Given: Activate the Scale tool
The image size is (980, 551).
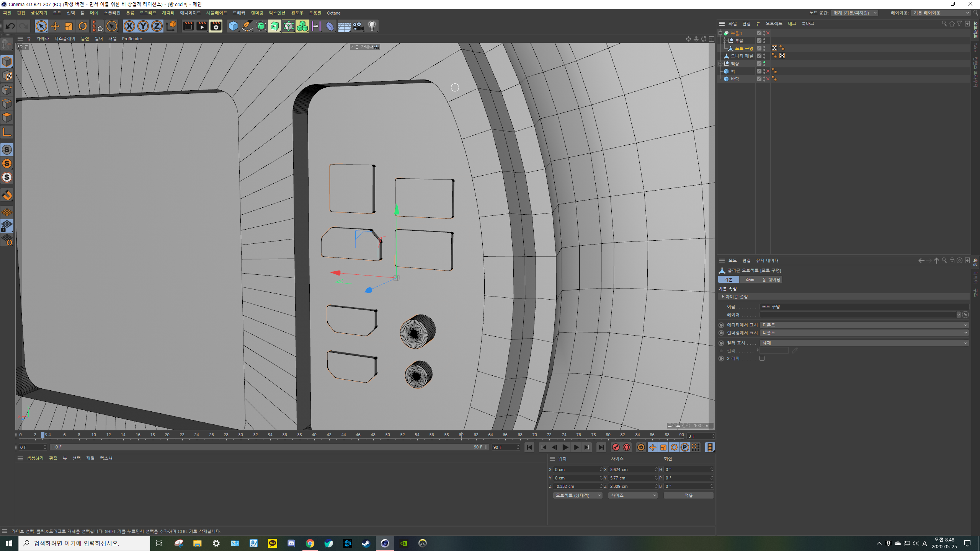Looking at the screenshot, I should point(69,26).
